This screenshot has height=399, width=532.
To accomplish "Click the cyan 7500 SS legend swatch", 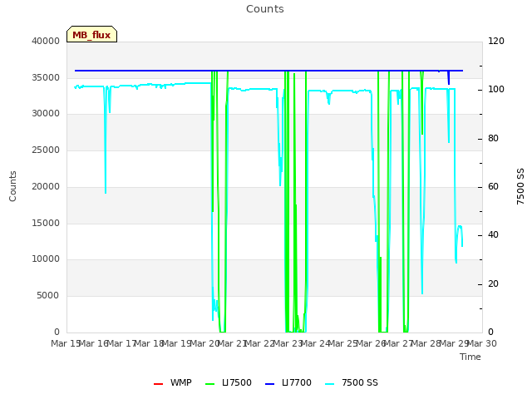I will (330, 384).
